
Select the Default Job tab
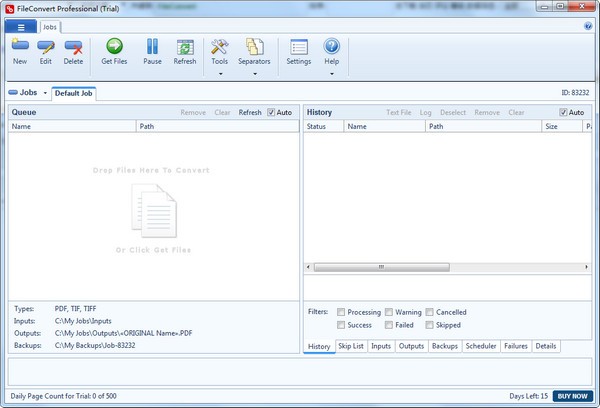(x=73, y=93)
